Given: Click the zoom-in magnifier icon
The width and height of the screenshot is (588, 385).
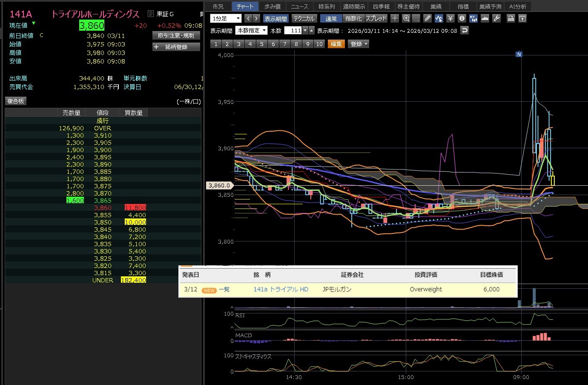Looking at the screenshot, I should pyautogui.click(x=406, y=18).
